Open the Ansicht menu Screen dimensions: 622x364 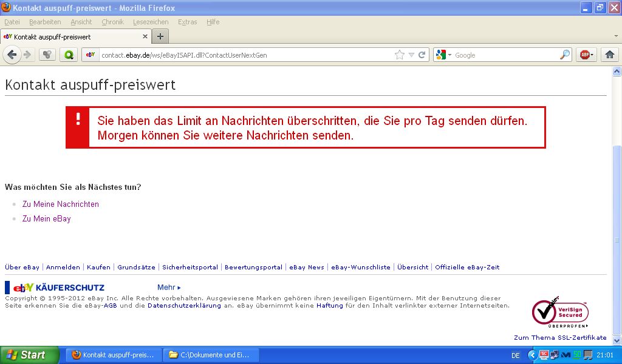(x=81, y=22)
